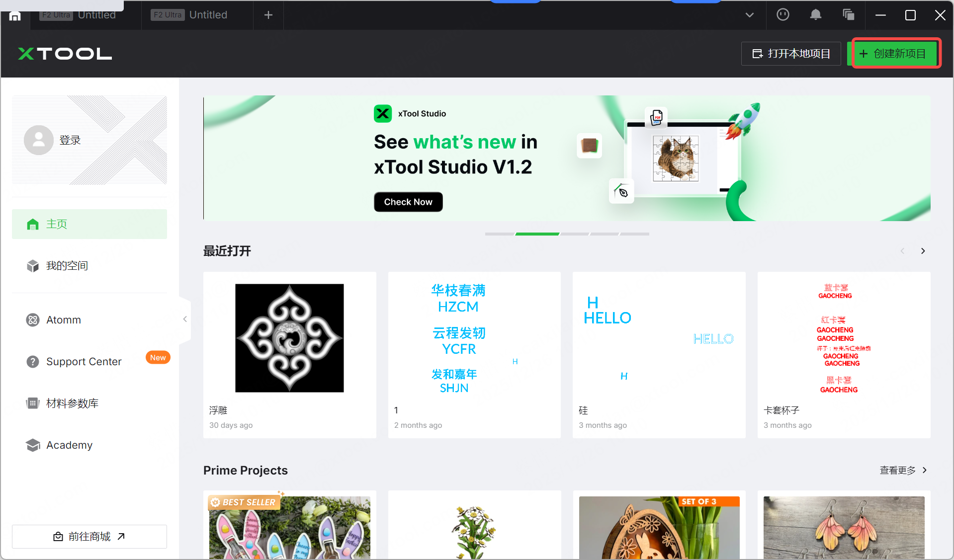Click the xTool logo in the header
This screenshot has width=954, height=560.
tap(65, 54)
